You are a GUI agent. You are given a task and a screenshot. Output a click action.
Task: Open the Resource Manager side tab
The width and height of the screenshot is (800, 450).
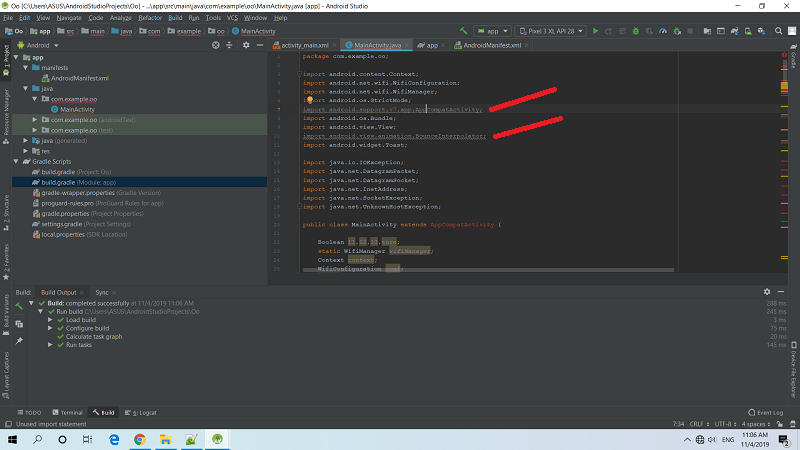click(6, 116)
